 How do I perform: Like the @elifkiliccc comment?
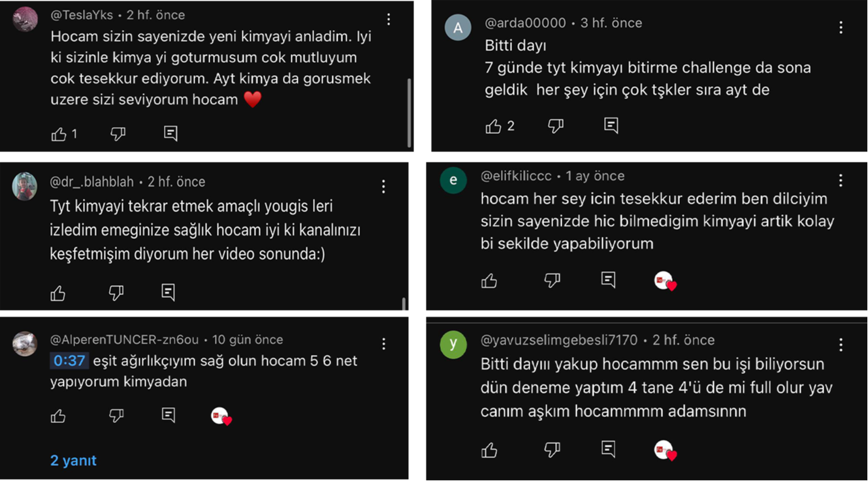pos(489,281)
